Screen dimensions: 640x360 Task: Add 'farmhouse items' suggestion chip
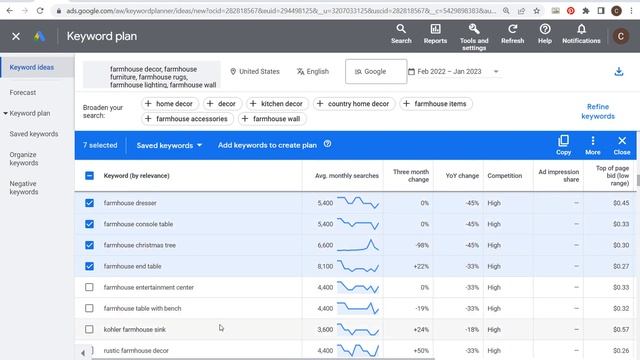436,104
